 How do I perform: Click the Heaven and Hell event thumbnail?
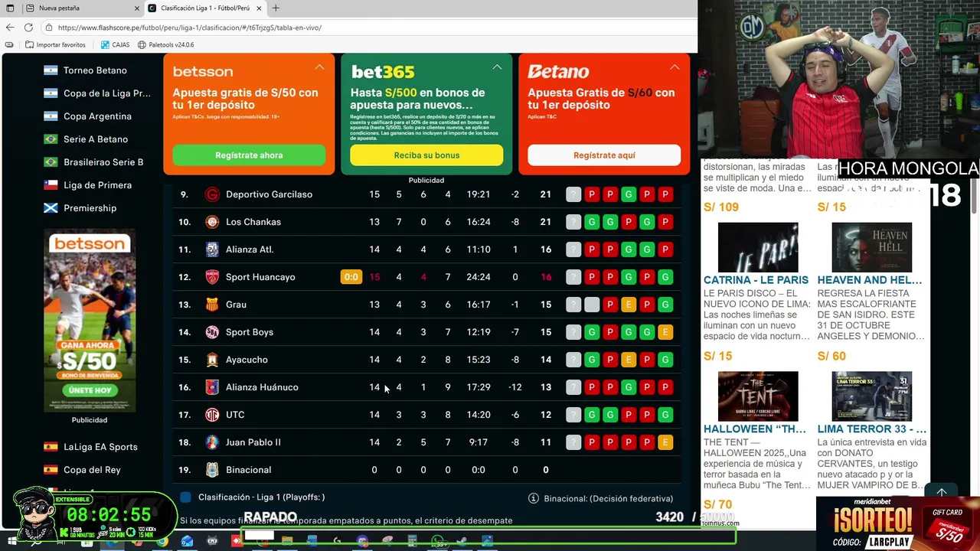[x=872, y=247]
